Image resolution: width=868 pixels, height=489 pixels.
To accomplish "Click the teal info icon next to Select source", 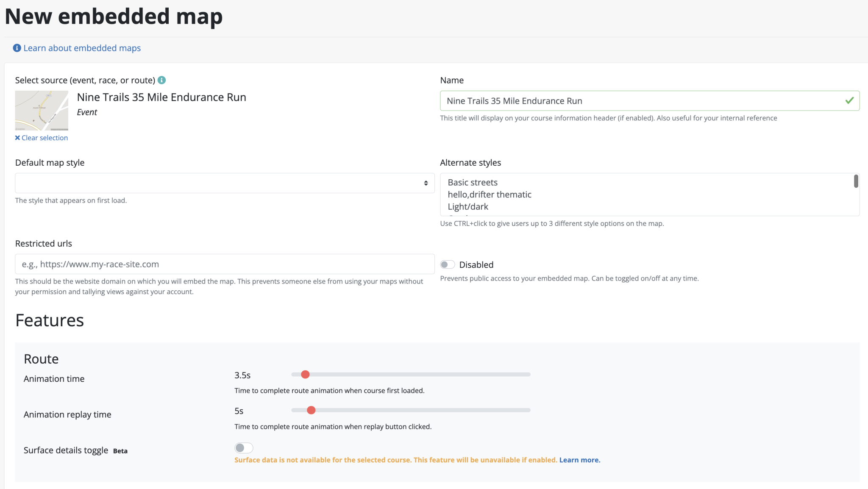I will click(161, 80).
